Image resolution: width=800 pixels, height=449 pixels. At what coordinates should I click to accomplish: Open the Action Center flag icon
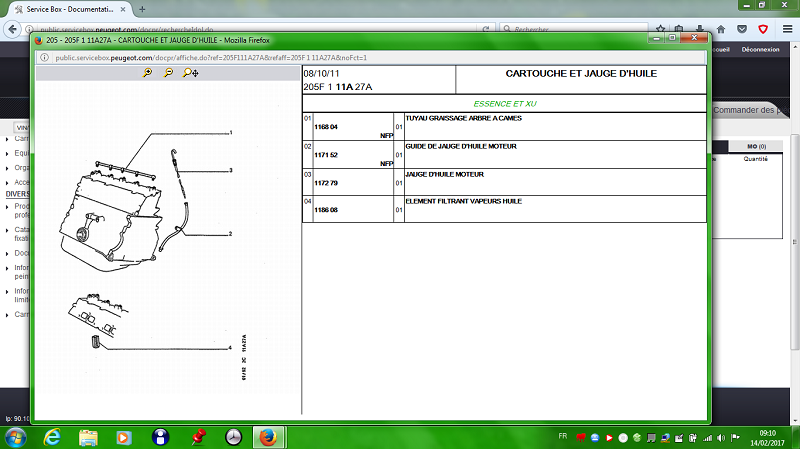tap(735, 438)
